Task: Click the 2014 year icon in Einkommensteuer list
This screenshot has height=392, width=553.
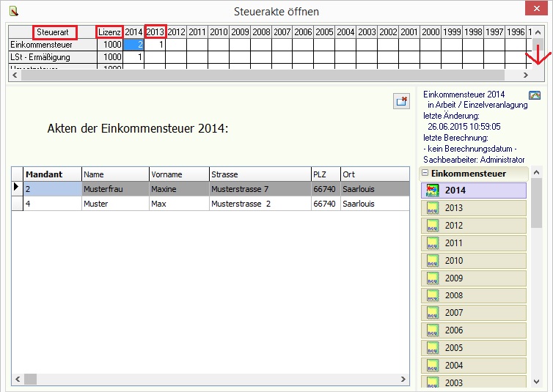Action: click(x=432, y=191)
